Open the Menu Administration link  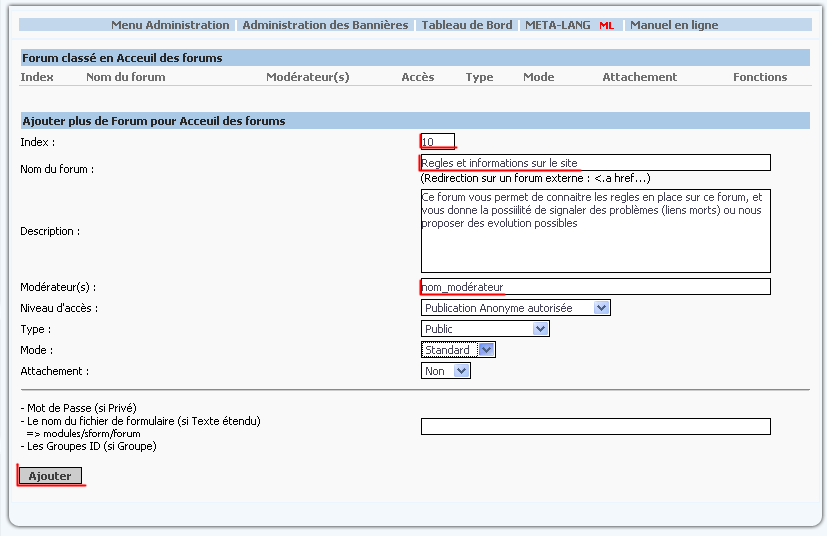170,25
